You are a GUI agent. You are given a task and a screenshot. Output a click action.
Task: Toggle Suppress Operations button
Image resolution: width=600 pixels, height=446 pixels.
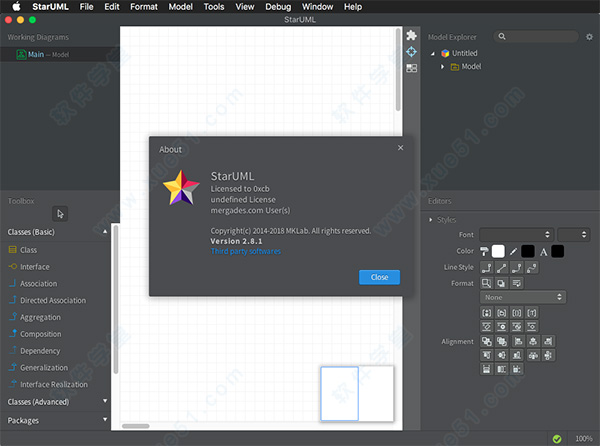coord(501,327)
